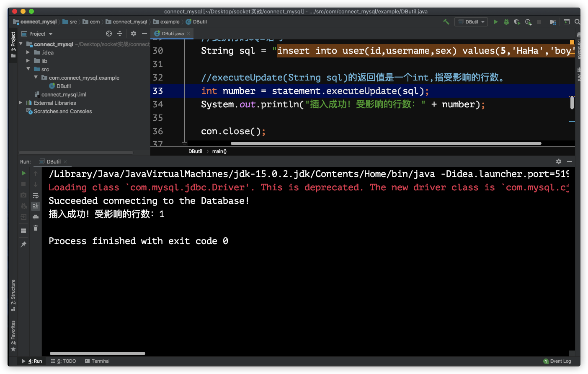Click the dump threads camera icon
This screenshot has height=374, width=588.
pos(23,195)
